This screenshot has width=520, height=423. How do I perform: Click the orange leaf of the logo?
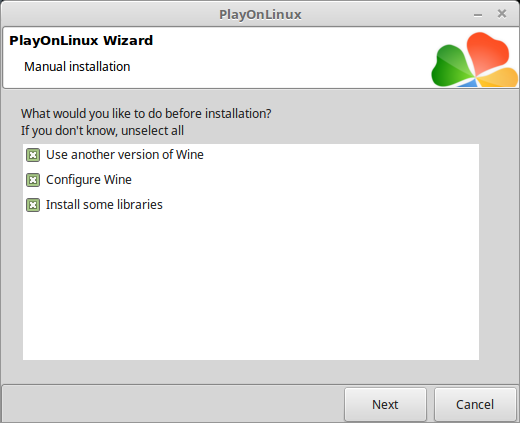(498, 77)
